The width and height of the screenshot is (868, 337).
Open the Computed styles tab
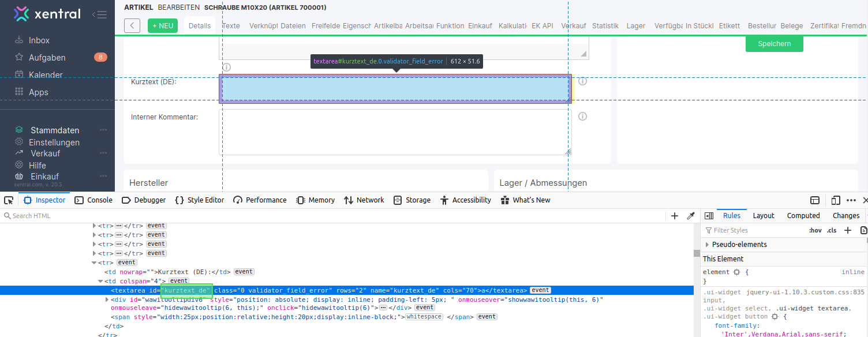tap(803, 216)
